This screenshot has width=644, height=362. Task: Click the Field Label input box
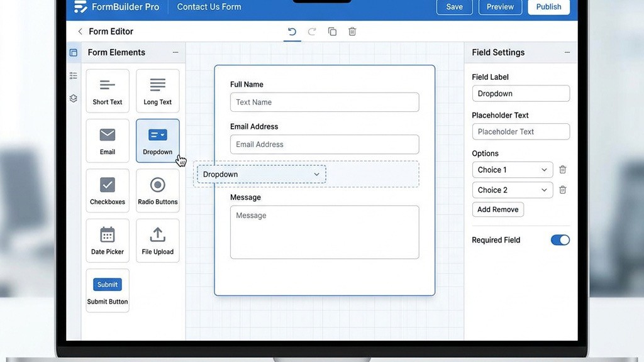point(521,93)
